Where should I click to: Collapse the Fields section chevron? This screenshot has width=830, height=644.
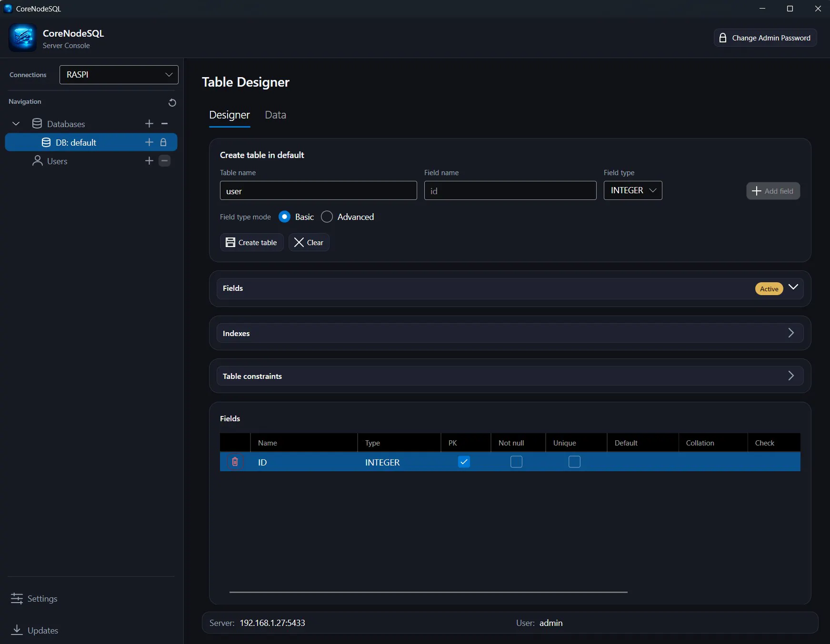[793, 287]
